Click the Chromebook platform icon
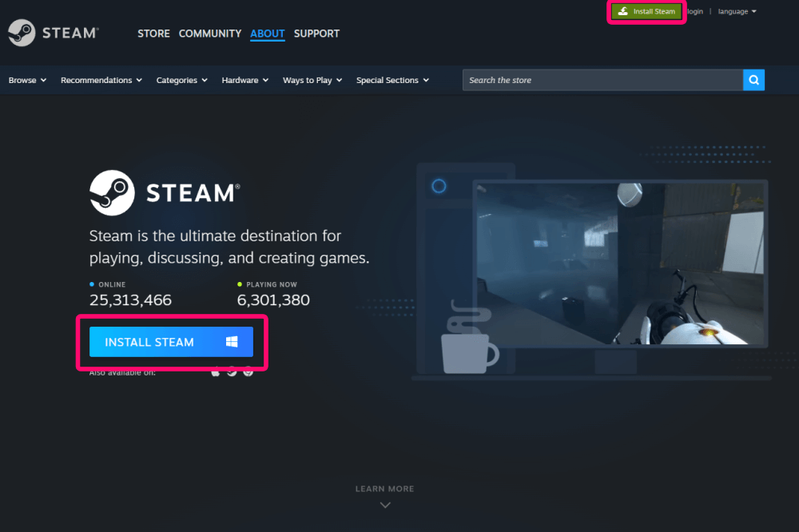The width and height of the screenshot is (799, 532). [x=248, y=371]
